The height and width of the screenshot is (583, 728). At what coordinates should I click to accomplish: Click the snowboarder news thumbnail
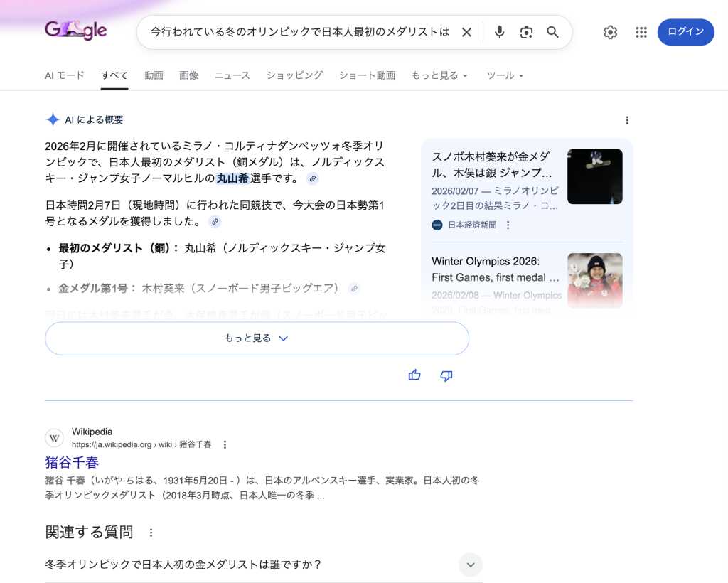[594, 176]
